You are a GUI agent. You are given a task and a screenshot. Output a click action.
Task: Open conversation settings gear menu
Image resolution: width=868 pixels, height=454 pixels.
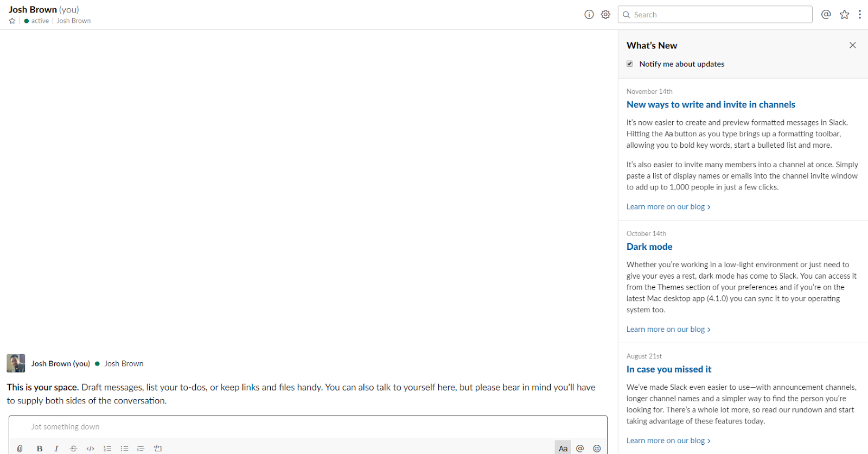(x=605, y=15)
